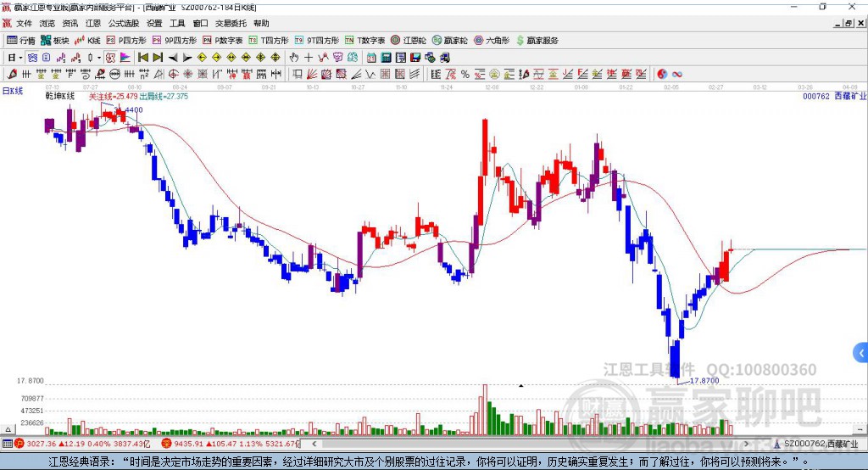
Task: Switch to K线 chart button
Action: (x=87, y=41)
